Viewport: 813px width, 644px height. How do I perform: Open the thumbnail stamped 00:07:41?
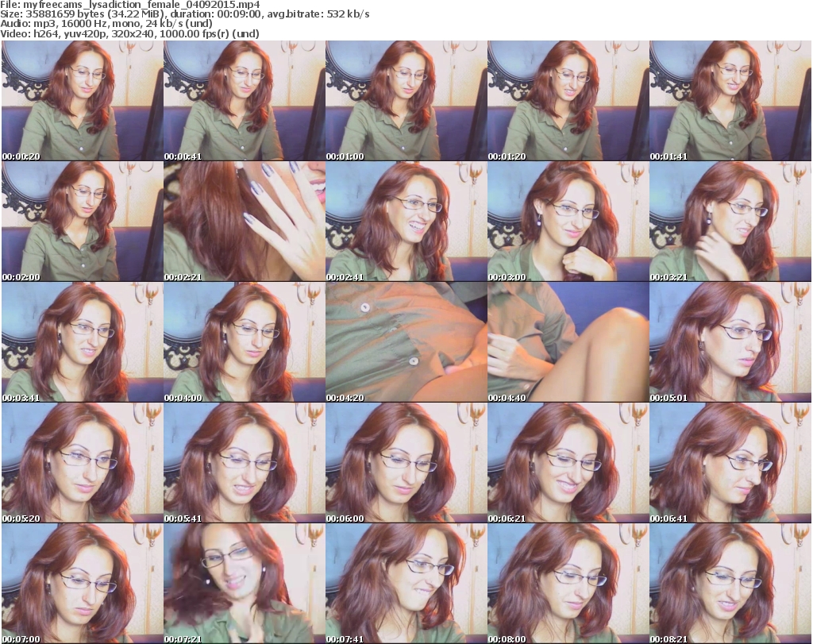(x=406, y=584)
